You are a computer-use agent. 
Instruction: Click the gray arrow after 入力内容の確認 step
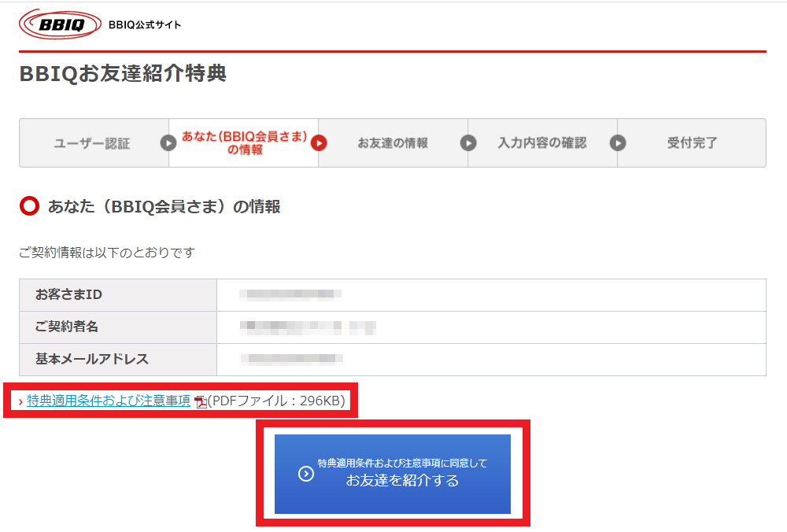[618, 143]
